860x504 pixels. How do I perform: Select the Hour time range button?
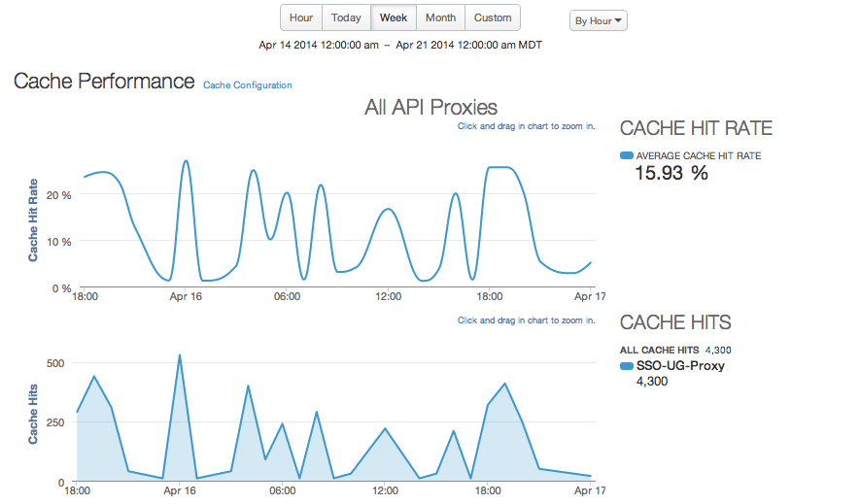[x=301, y=17]
